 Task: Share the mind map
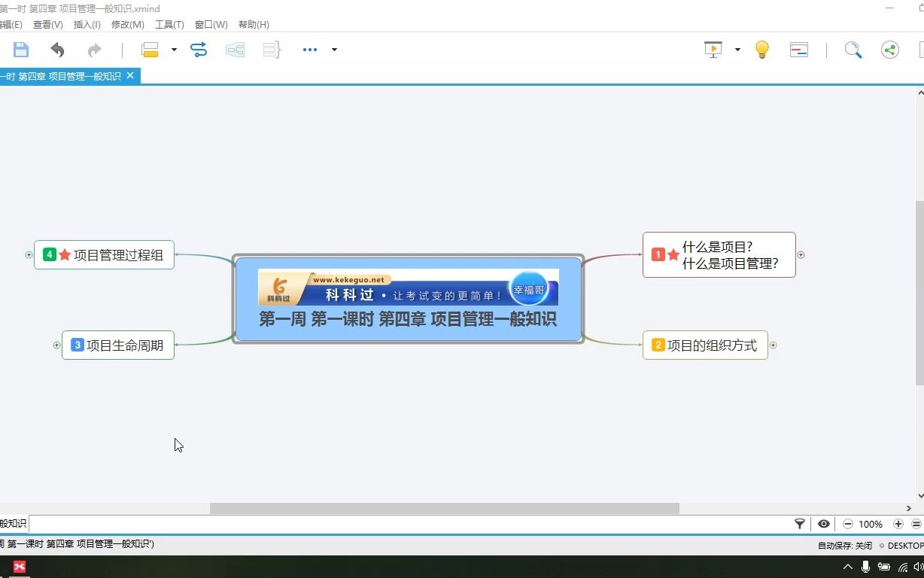point(890,49)
